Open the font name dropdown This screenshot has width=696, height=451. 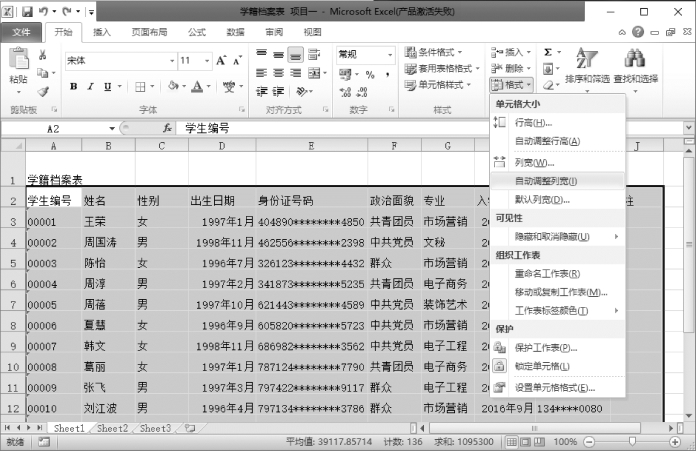pos(170,60)
